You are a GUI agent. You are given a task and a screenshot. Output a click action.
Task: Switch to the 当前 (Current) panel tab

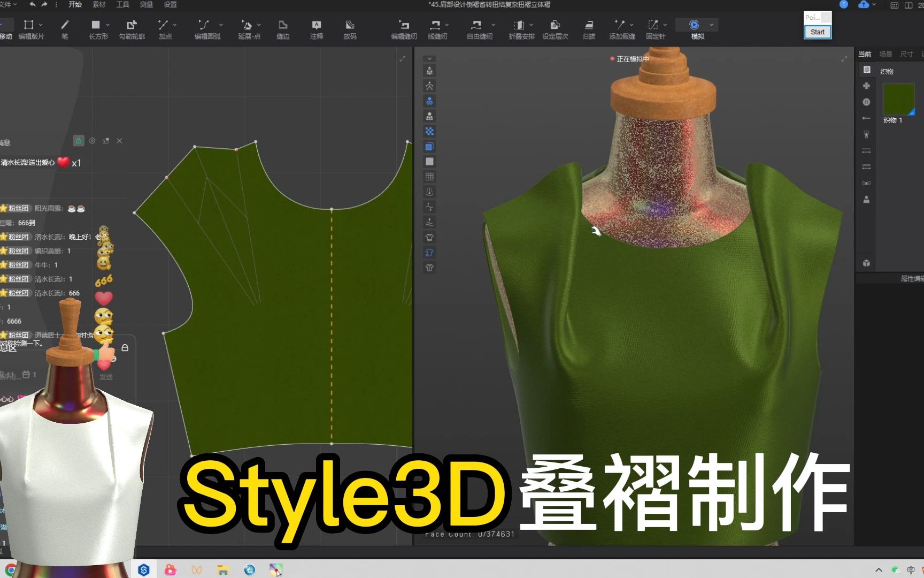(865, 54)
